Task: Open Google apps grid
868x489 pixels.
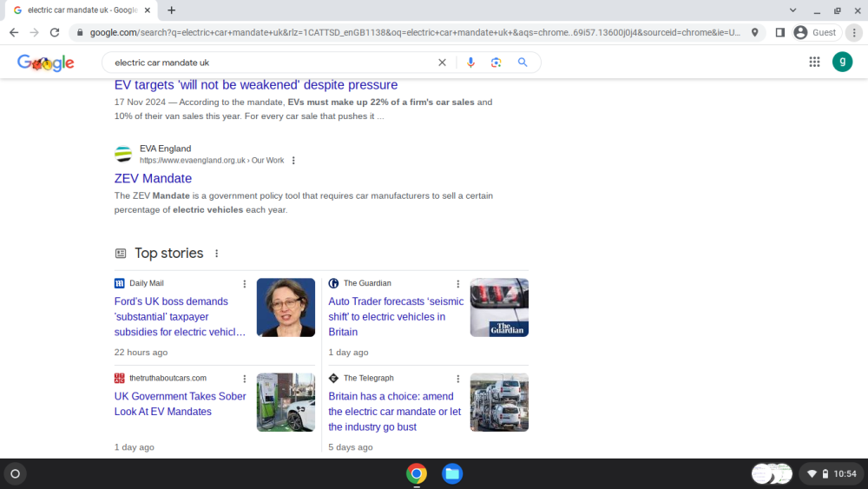Action: tap(814, 62)
